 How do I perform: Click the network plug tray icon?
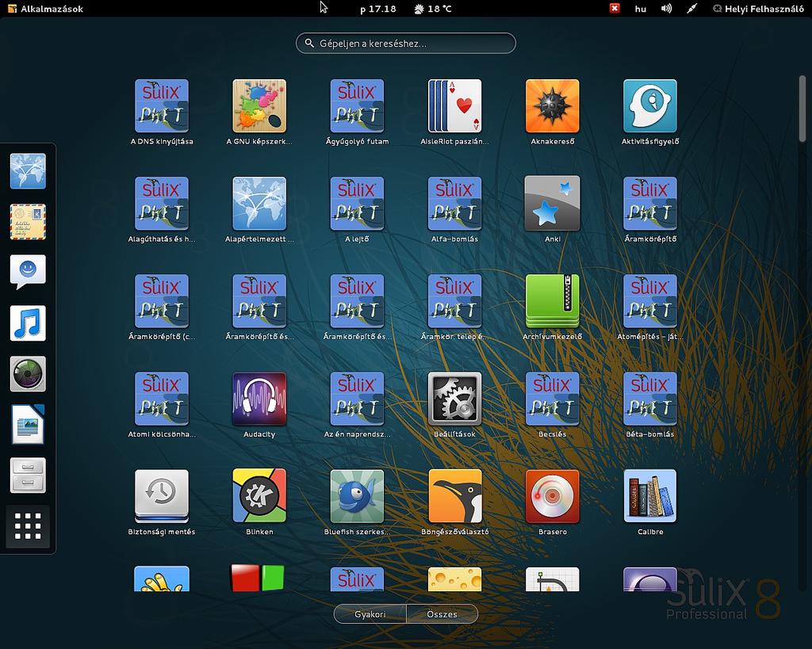691,9
